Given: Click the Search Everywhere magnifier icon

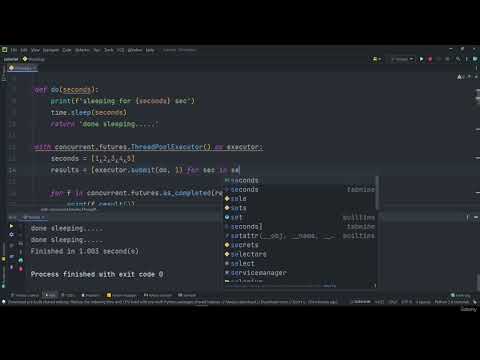Looking at the screenshot, I should 459,59.
